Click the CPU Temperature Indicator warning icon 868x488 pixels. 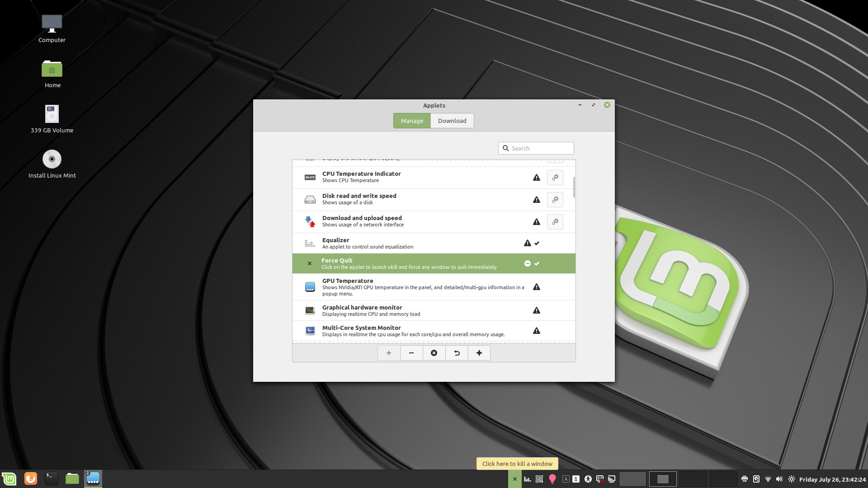[x=535, y=177]
